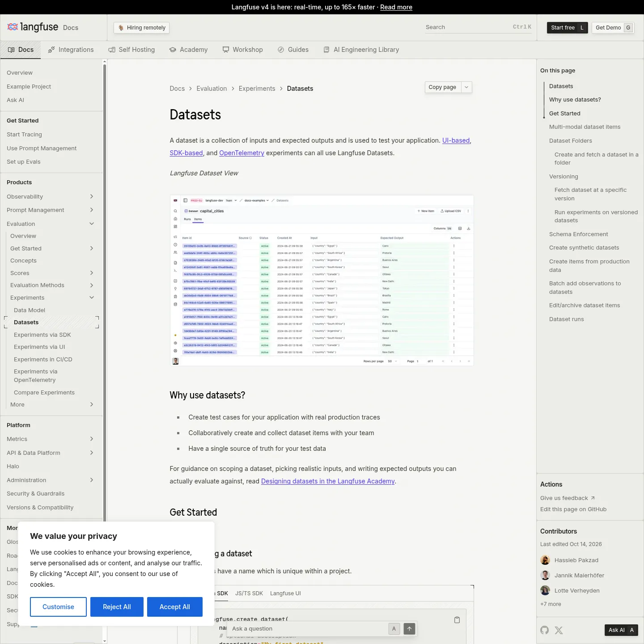Click Give us feedback link

568,498
